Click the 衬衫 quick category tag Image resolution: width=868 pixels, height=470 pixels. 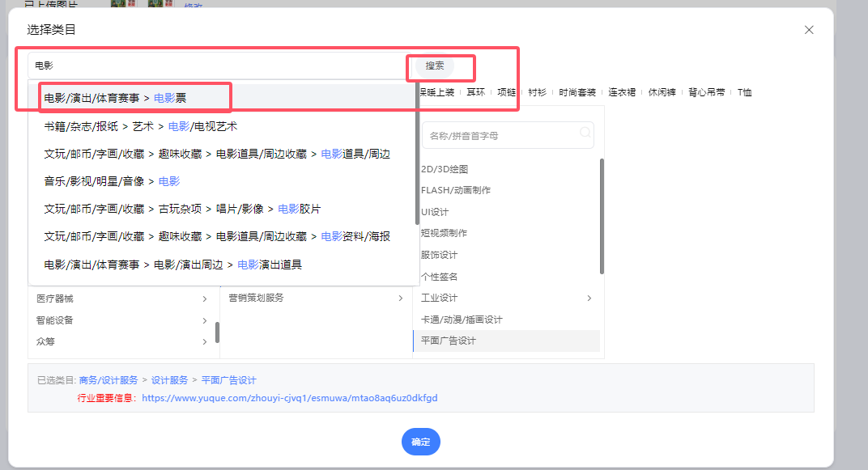point(537,92)
